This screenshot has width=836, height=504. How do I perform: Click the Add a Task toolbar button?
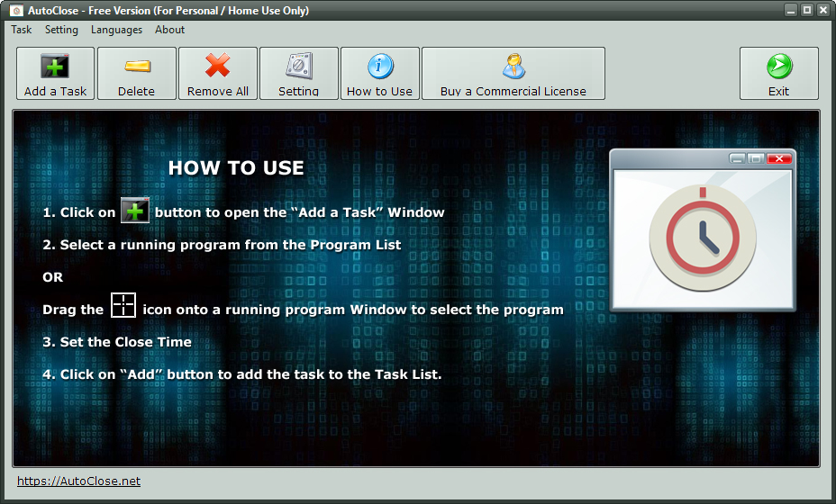(55, 74)
